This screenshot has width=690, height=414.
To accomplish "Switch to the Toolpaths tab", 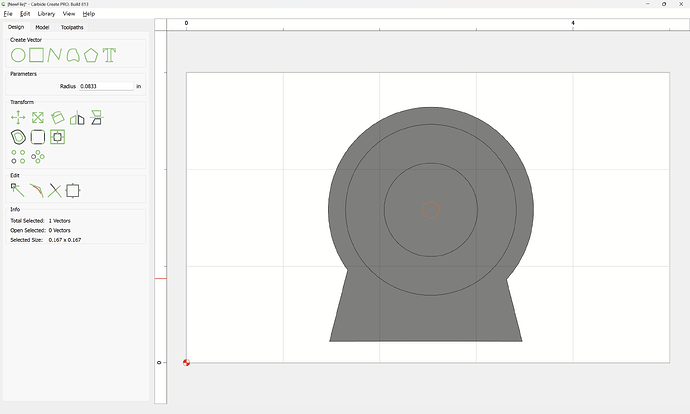I will click(72, 27).
